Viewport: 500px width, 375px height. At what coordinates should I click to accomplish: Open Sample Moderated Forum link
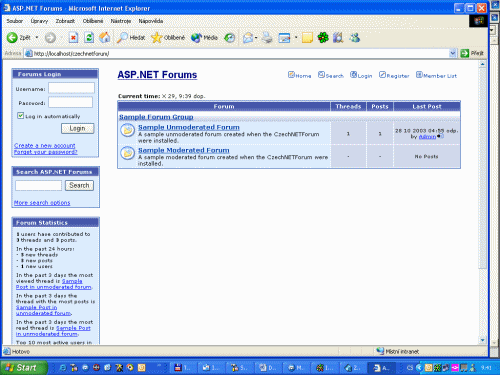[x=184, y=150]
